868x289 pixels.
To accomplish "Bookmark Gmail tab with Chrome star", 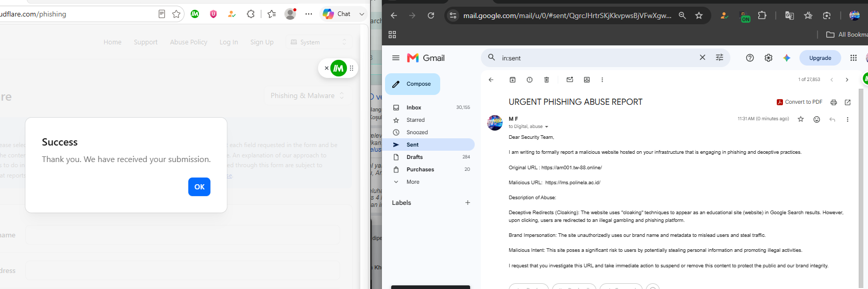I will click(699, 15).
